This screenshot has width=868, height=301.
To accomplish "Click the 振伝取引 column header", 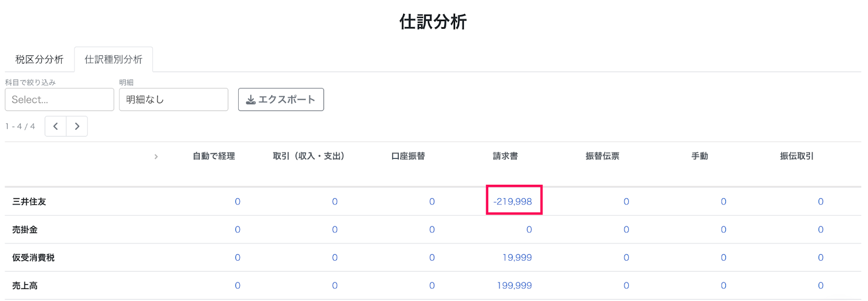I will [796, 156].
